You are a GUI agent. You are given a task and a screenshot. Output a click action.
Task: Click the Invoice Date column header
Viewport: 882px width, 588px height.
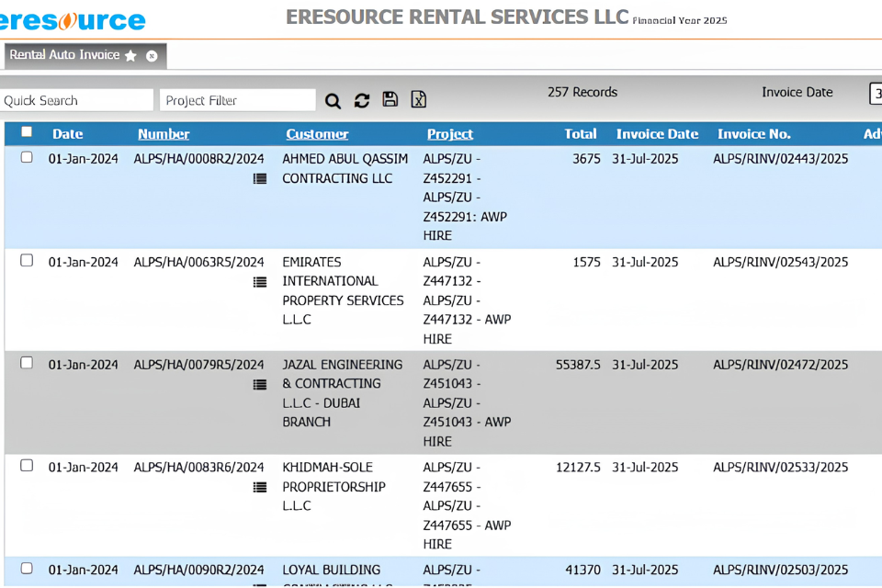click(657, 134)
